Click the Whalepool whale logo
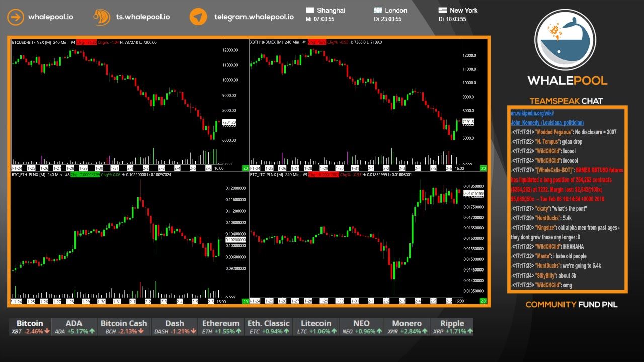The height and width of the screenshot is (362, 644). point(566,40)
